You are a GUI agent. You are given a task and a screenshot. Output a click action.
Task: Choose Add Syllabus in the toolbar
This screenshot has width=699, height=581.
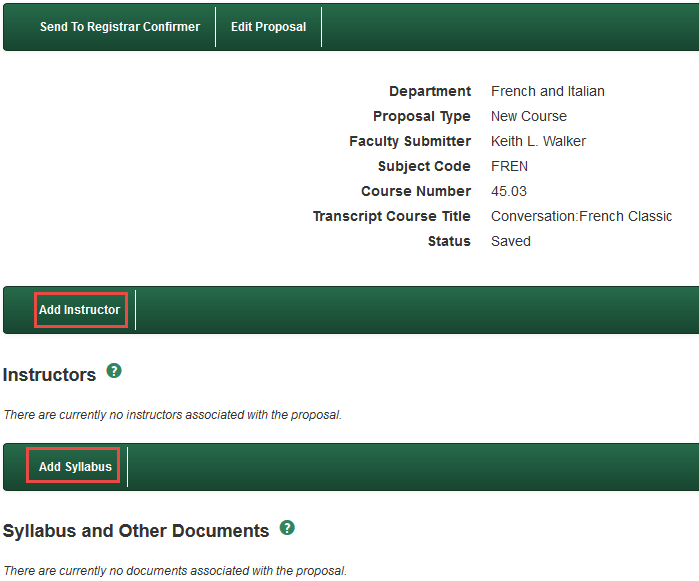[x=75, y=467]
